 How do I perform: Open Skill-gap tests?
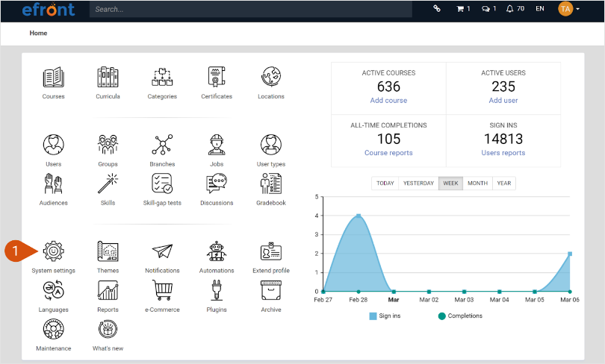tap(162, 183)
